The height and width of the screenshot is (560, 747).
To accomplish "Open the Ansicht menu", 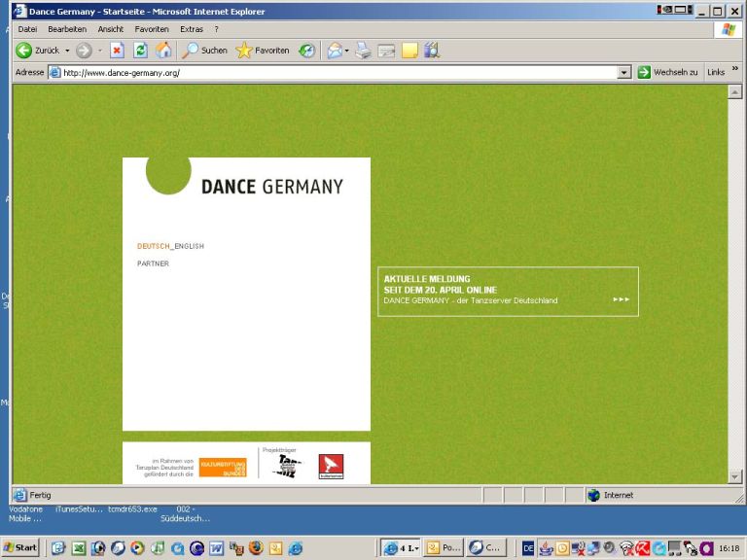I will 111,29.
